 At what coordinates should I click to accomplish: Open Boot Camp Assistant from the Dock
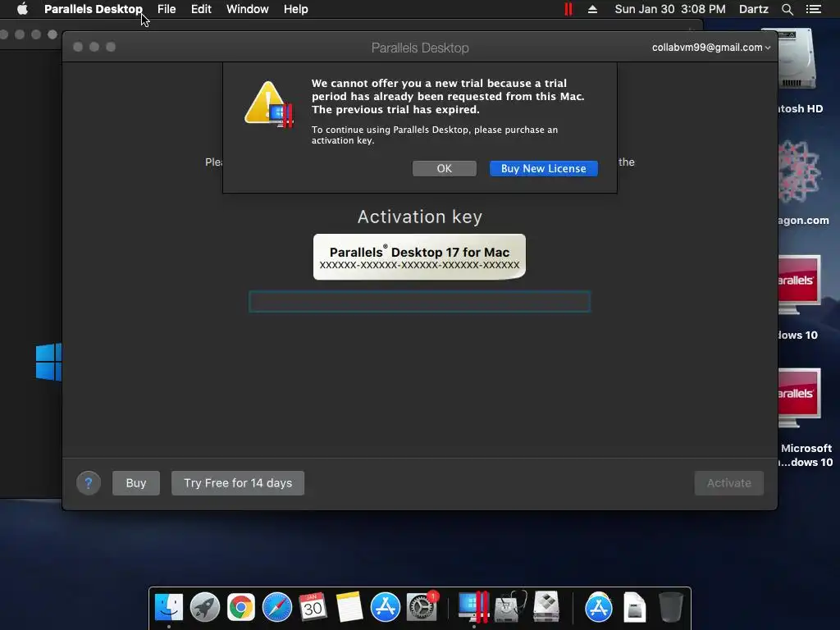tap(546, 607)
